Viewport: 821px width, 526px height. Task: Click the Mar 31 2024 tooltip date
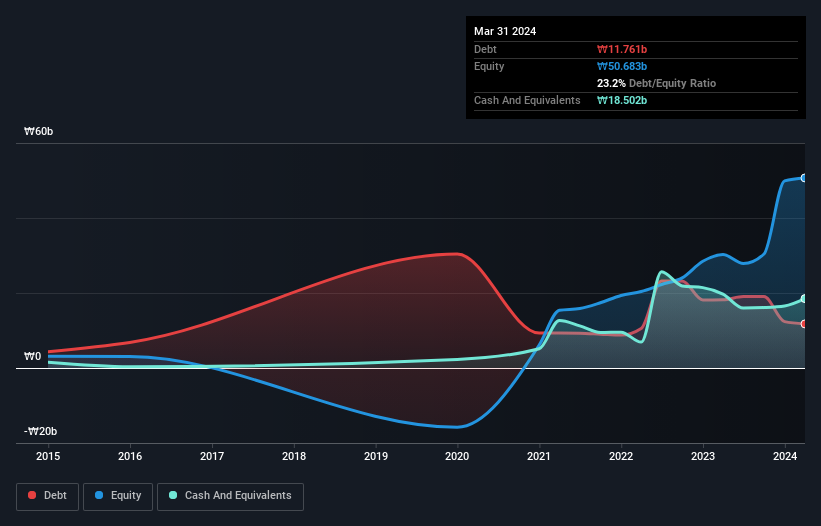point(505,31)
